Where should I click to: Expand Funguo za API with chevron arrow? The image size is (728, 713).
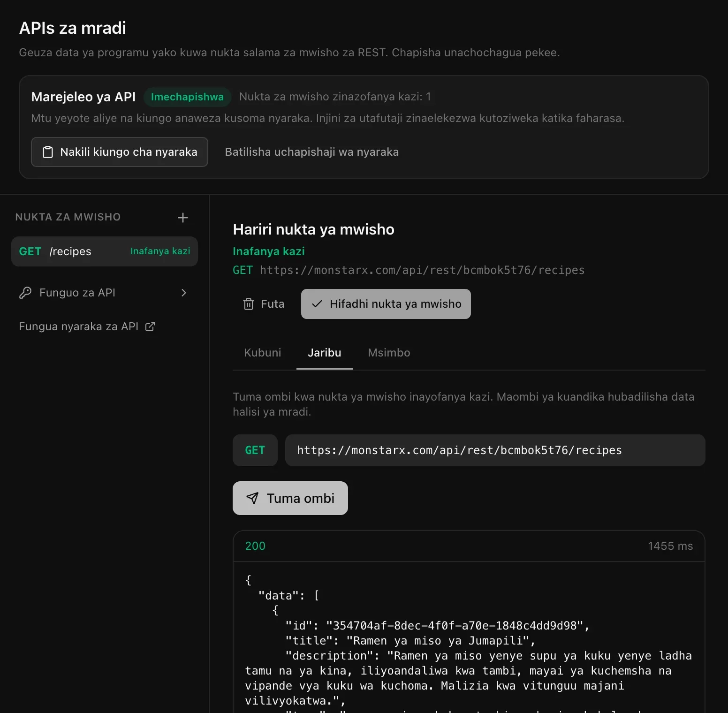[x=184, y=293]
